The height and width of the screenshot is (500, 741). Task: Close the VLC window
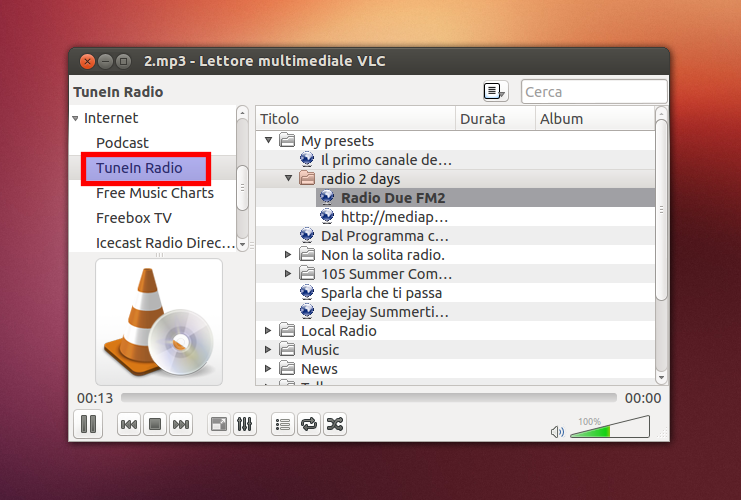(x=87, y=61)
